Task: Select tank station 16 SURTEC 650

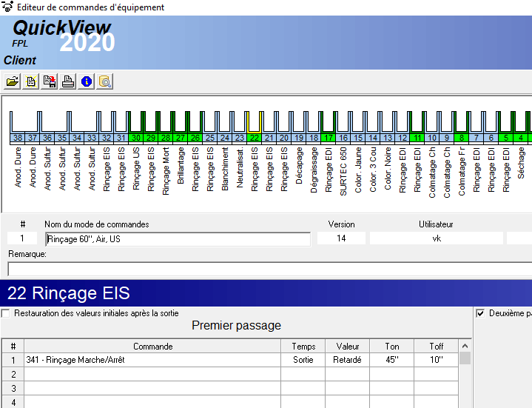Action: (x=343, y=138)
